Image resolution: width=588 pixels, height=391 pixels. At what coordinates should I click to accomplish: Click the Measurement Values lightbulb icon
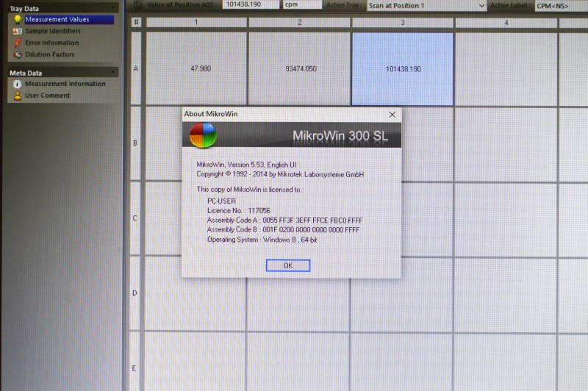tap(17, 20)
